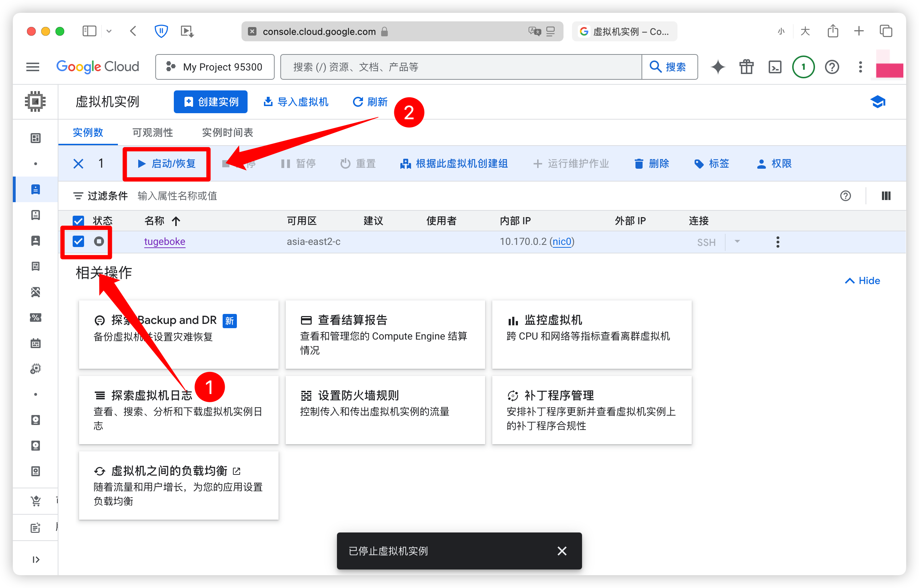This screenshot has height=588, width=919.
Task: Open the 补丁程序管理 card
Action: [x=592, y=410]
